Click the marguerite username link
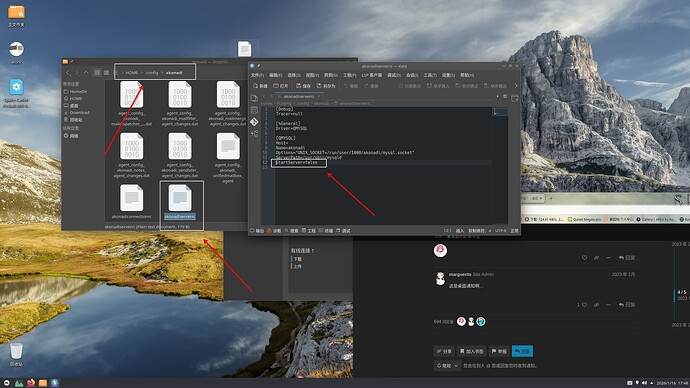This screenshot has width=690, height=388. (x=460, y=274)
